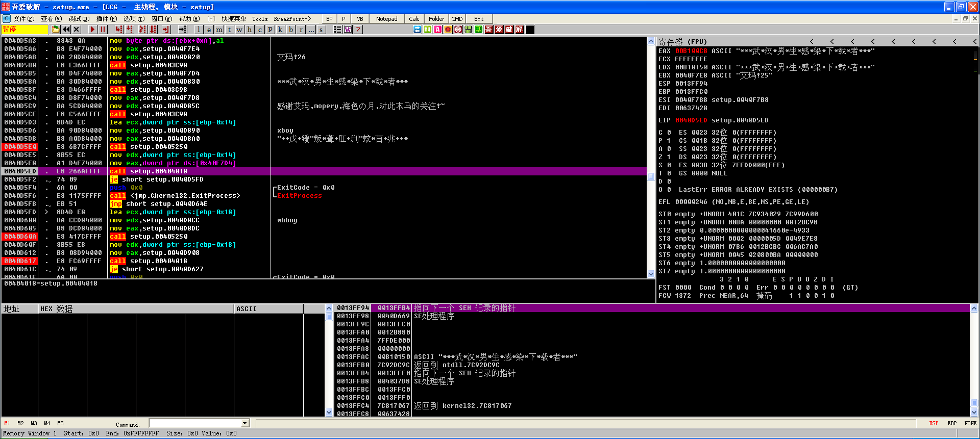980x439 pixels.
Task: Click the Notepad button
Action: (x=386, y=19)
